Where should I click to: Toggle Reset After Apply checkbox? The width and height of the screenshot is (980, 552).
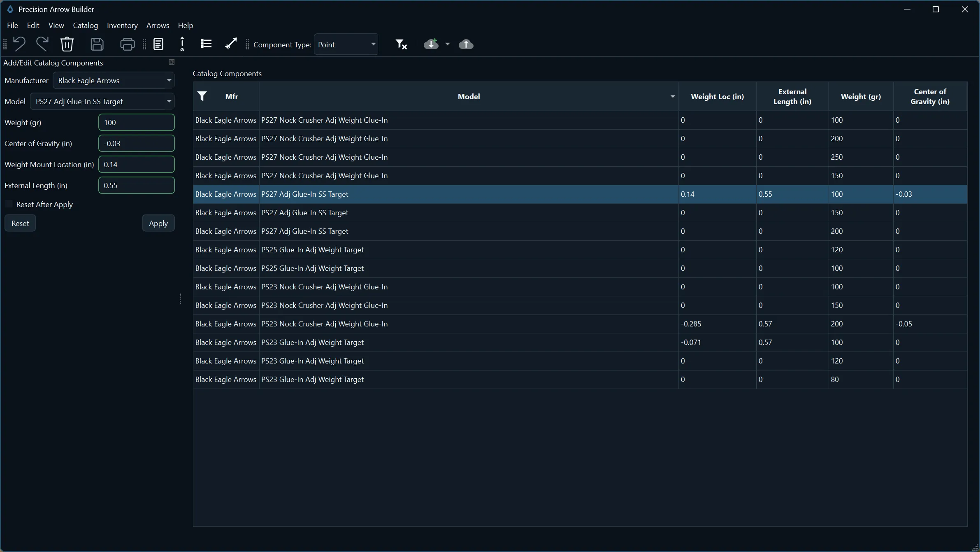(9, 204)
